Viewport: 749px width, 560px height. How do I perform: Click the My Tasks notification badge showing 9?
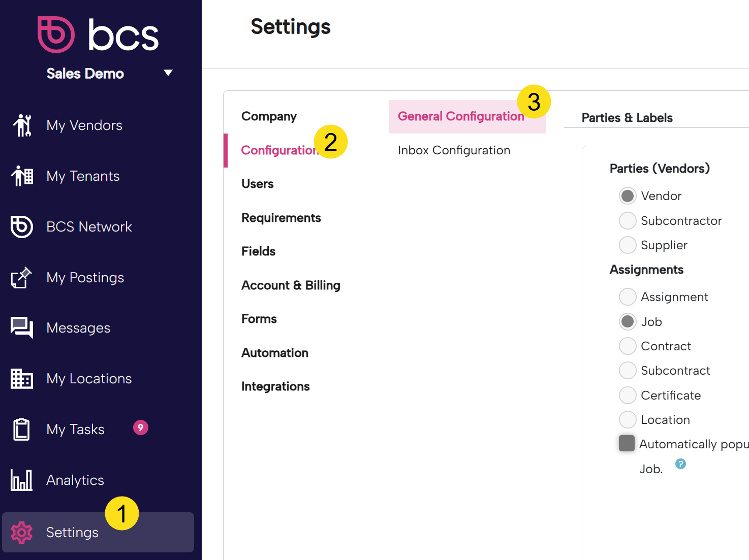(141, 427)
